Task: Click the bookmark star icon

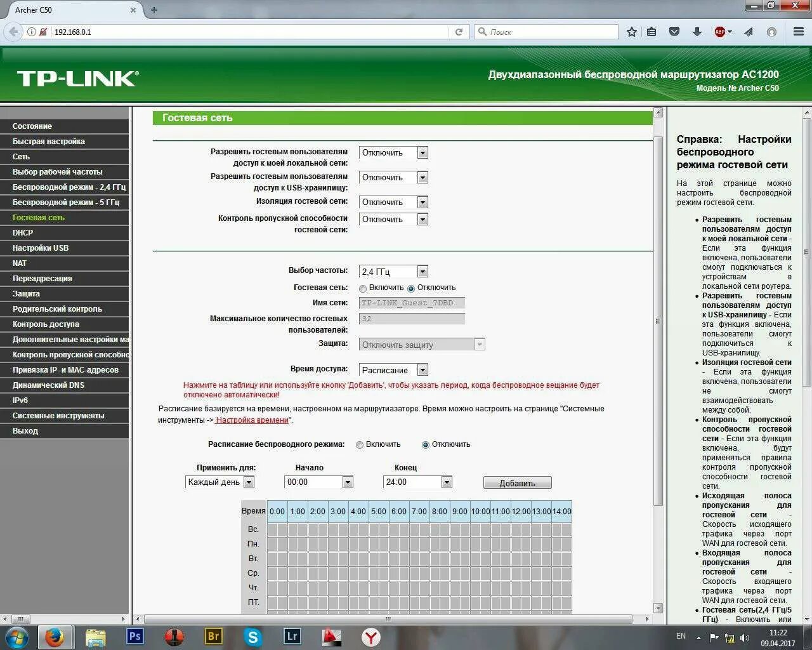Action: [632, 32]
